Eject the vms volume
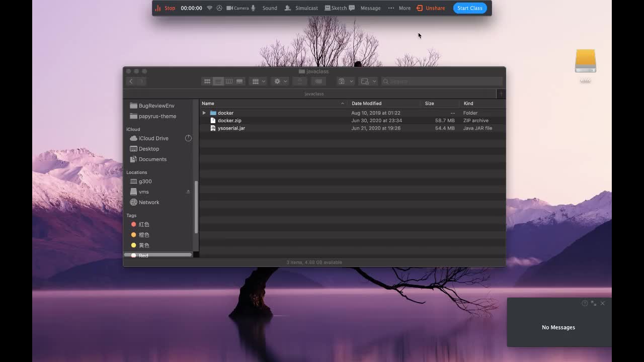The height and width of the screenshot is (362, 644). (188, 192)
